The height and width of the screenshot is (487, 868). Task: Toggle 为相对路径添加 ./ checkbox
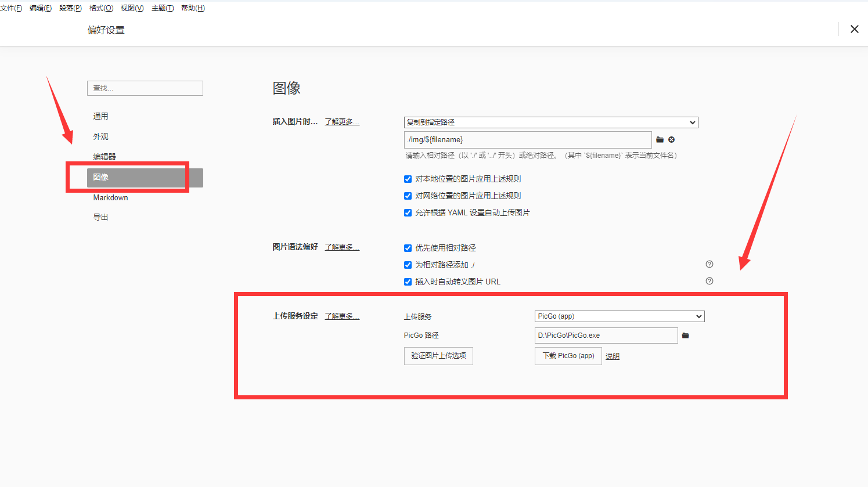tap(408, 265)
